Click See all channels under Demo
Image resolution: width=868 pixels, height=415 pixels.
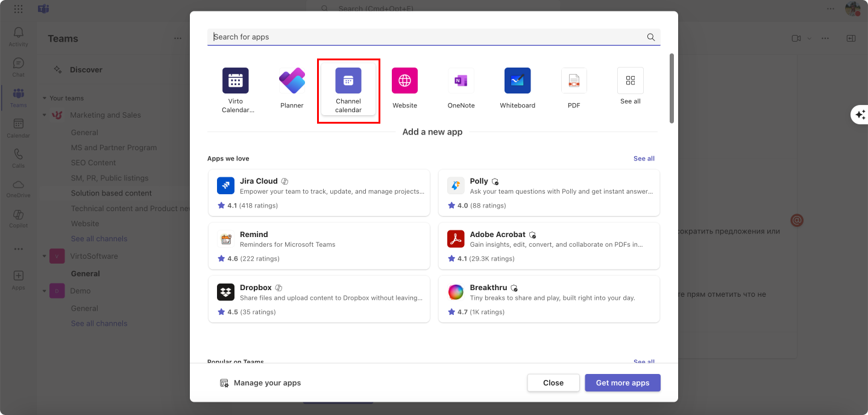(99, 323)
